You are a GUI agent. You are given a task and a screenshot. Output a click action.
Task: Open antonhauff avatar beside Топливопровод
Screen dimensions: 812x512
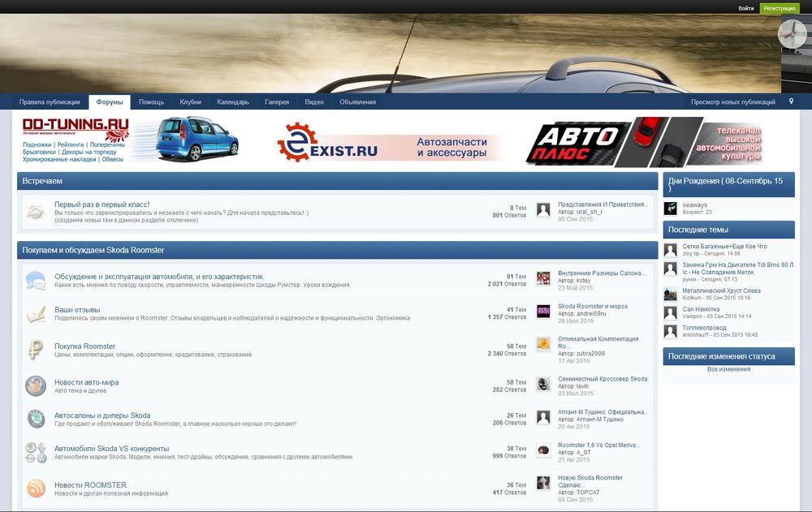(x=671, y=331)
